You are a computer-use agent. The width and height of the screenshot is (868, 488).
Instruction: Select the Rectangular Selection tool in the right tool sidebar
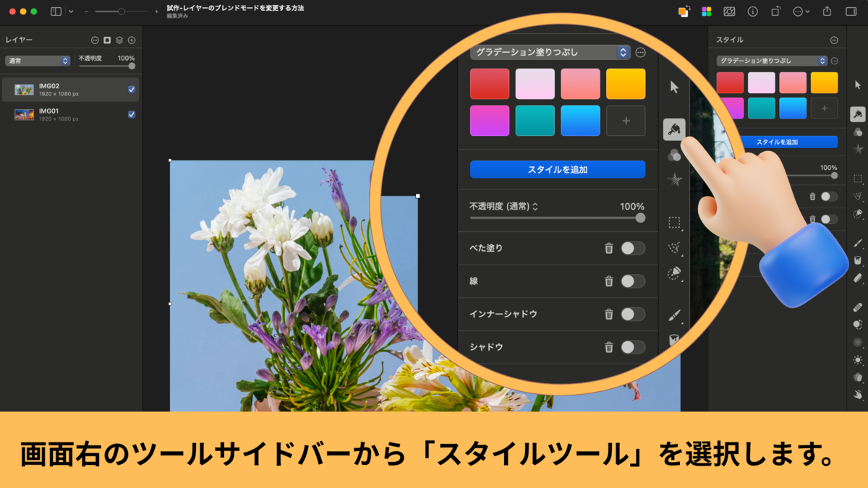click(858, 179)
